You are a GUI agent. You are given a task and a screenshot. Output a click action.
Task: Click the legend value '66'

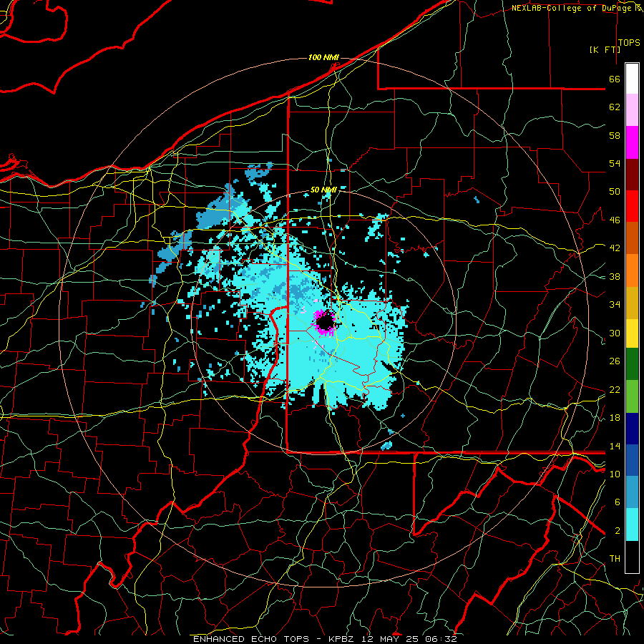pyautogui.click(x=615, y=79)
